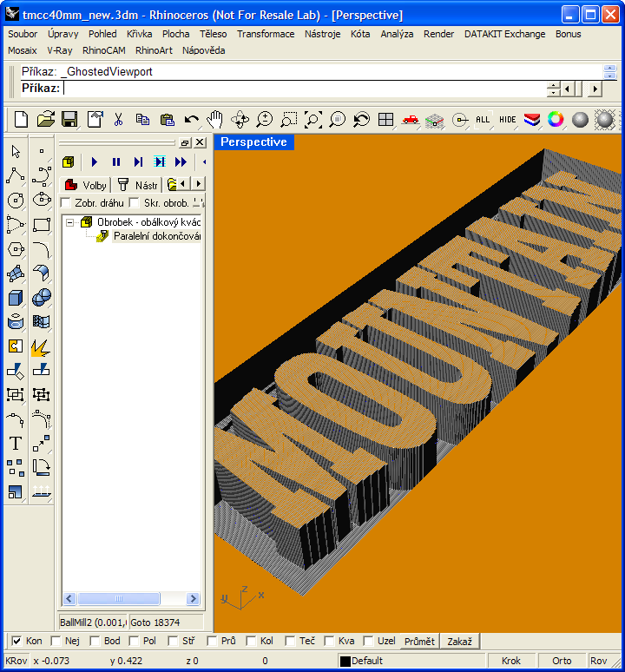Click the Set construction plane grid icon

click(x=435, y=121)
